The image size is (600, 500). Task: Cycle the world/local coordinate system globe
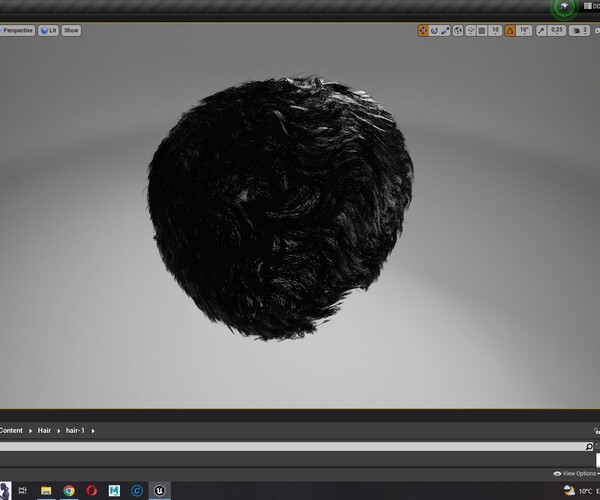coord(458,31)
